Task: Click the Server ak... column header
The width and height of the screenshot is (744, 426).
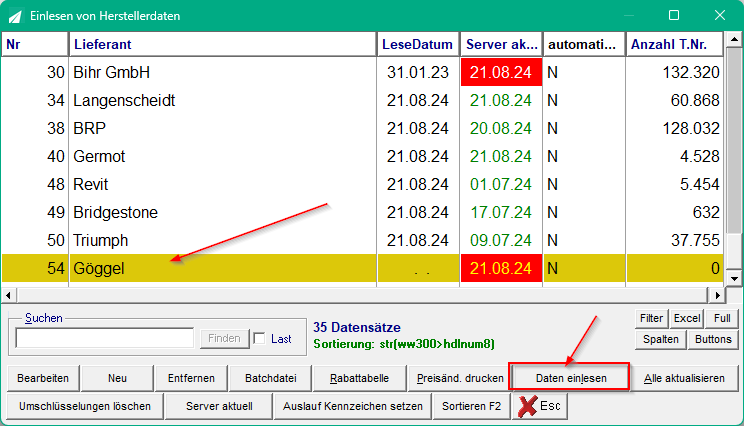Action: (501, 44)
